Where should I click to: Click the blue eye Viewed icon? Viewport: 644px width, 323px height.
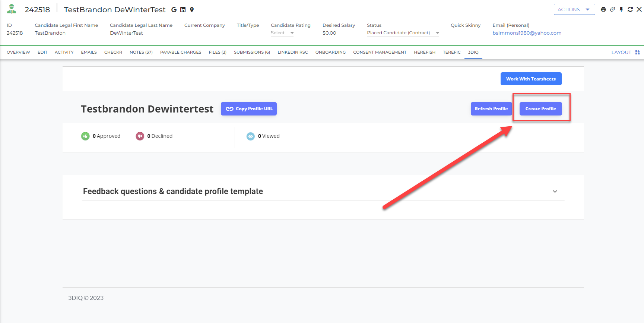[x=251, y=136]
